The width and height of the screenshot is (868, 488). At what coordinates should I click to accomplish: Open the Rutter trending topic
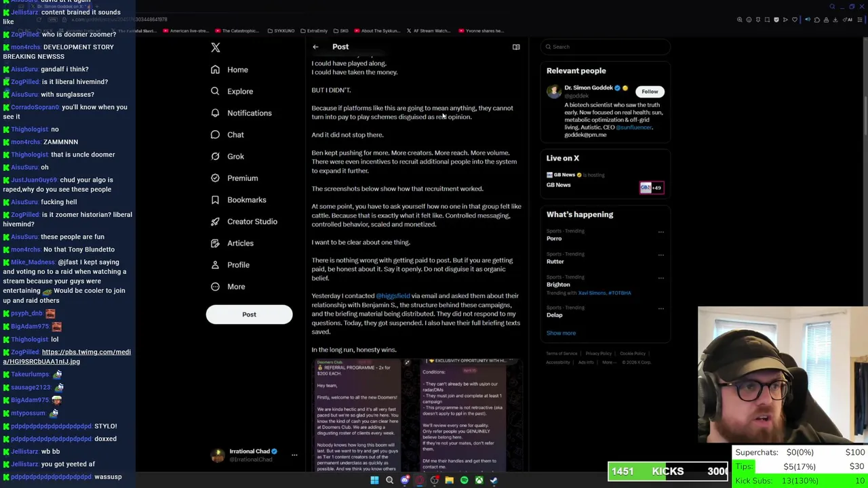click(x=555, y=262)
